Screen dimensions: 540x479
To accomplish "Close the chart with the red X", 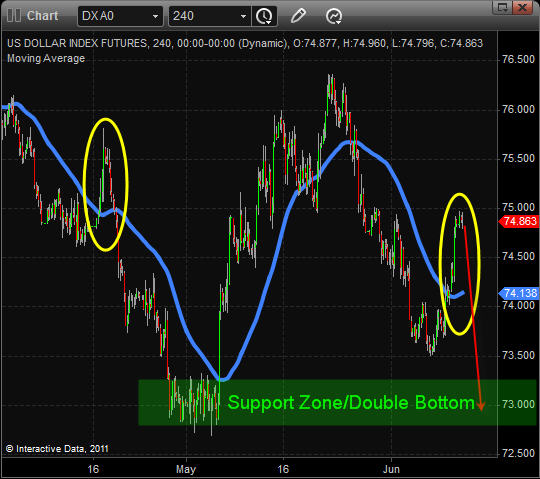I will pos(523,8).
